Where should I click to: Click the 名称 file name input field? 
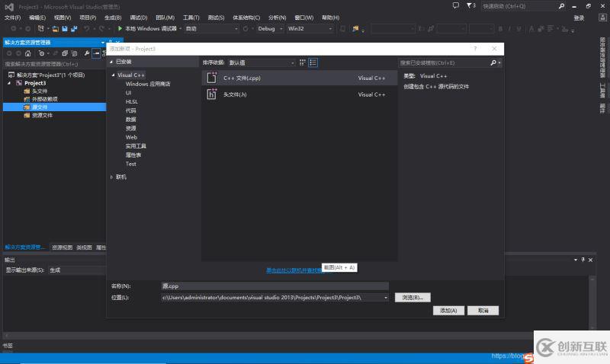[x=274, y=286]
